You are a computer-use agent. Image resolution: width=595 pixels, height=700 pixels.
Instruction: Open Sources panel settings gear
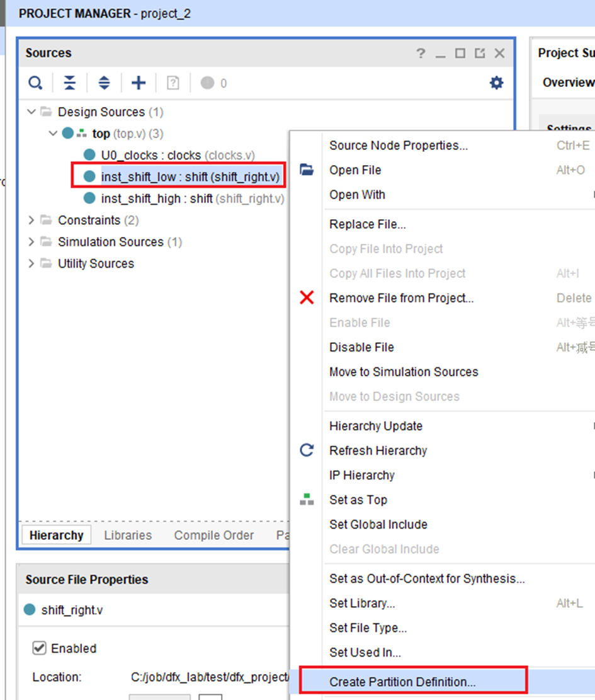496,83
